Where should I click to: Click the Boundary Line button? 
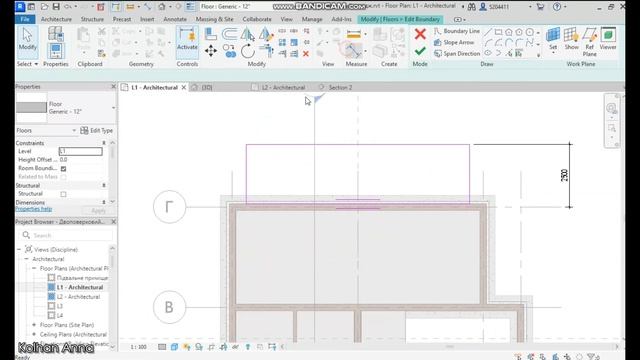click(457, 31)
